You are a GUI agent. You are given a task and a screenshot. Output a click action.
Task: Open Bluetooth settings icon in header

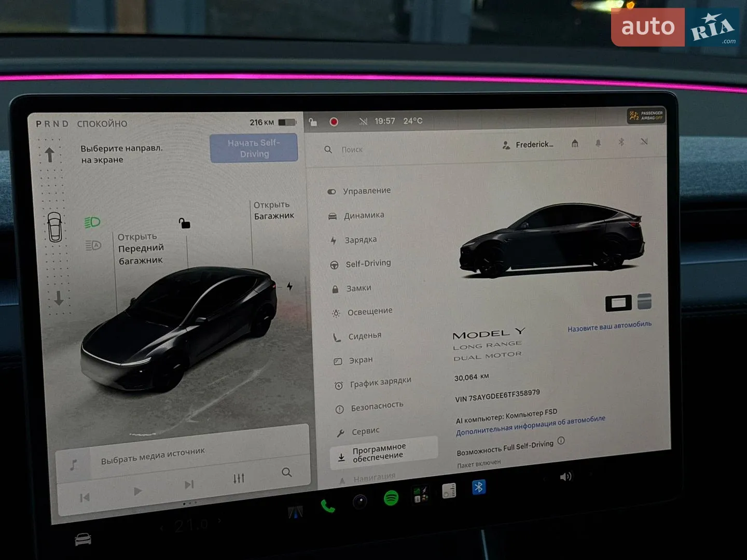pos(621,142)
